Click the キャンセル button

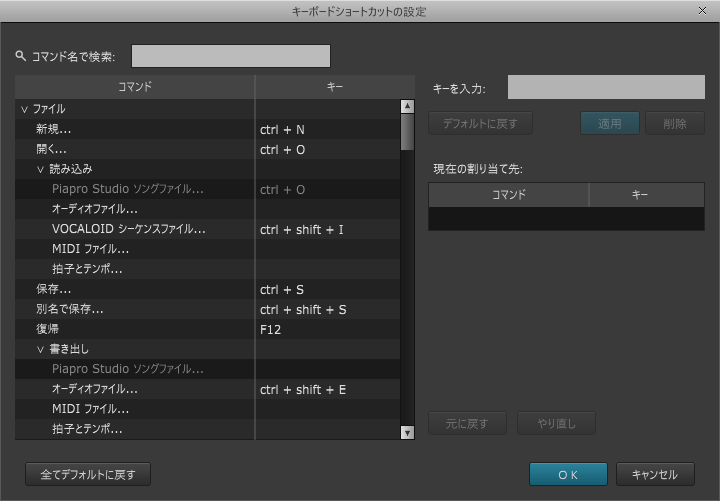click(x=655, y=474)
